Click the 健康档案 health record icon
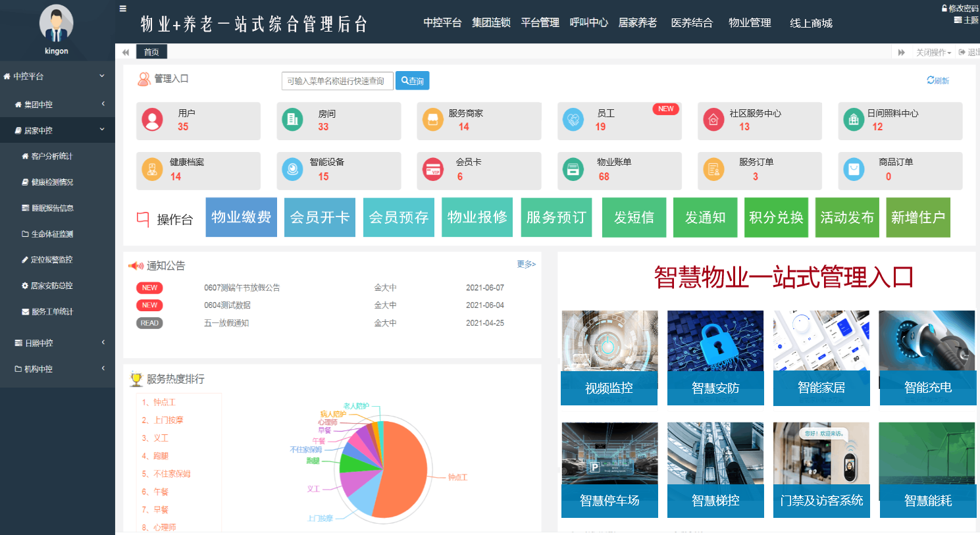Image resolution: width=980 pixels, height=535 pixels. point(152,170)
